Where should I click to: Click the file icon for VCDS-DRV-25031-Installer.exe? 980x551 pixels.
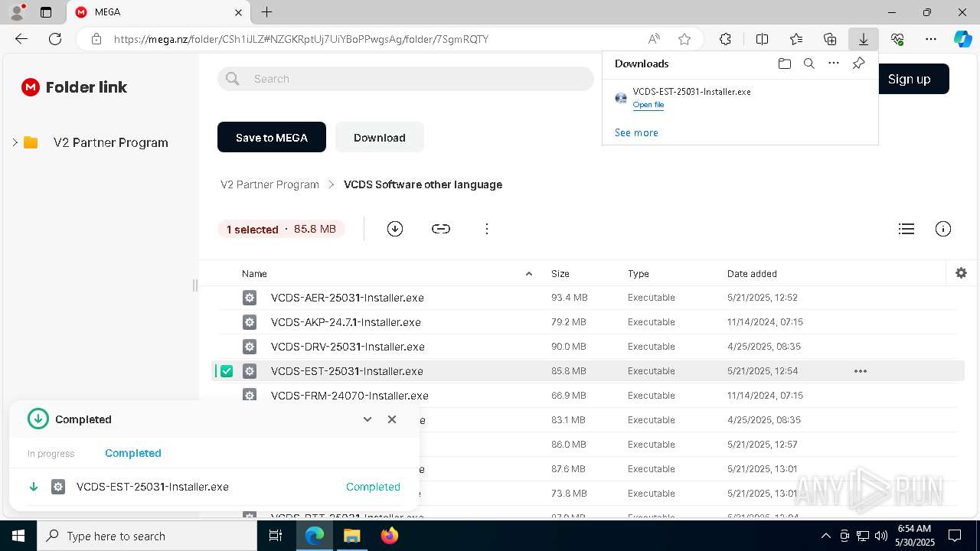250,347
